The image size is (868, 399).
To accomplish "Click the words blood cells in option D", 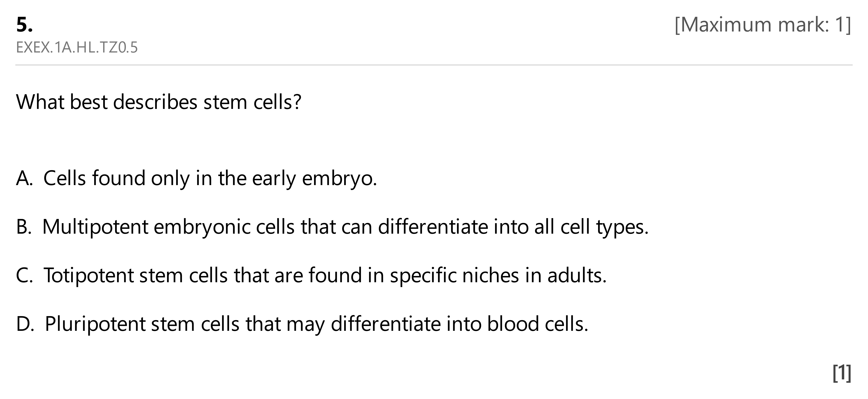I will pos(538,324).
